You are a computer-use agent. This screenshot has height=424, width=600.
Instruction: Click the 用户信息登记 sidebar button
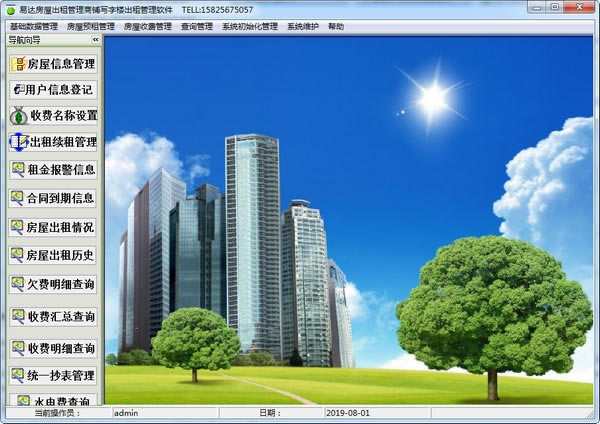pyautogui.click(x=53, y=90)
